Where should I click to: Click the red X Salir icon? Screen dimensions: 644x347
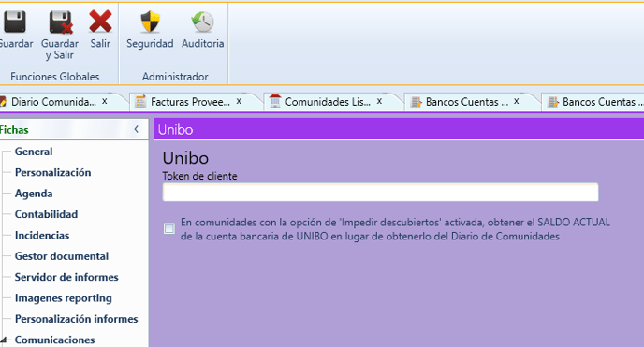pyautogui.click(x=100, y=22)
